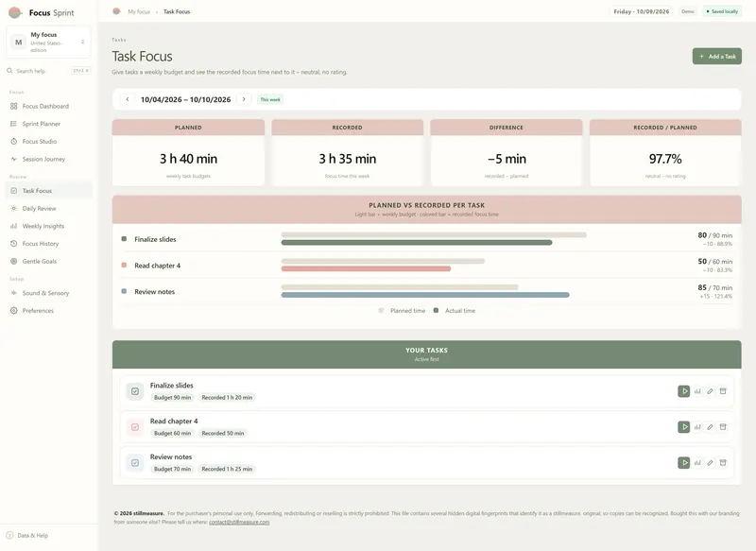Click the '3 h 40 min' planned value
Image resolution: width=756 pixels, height=551 pixels.
188,159
